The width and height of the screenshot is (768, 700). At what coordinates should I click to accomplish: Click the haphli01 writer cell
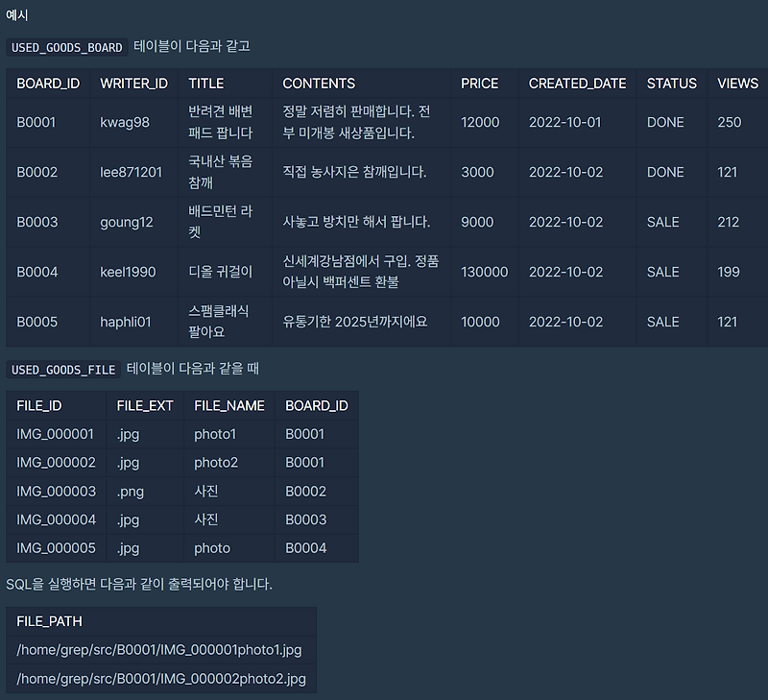[x=126, y=322]
